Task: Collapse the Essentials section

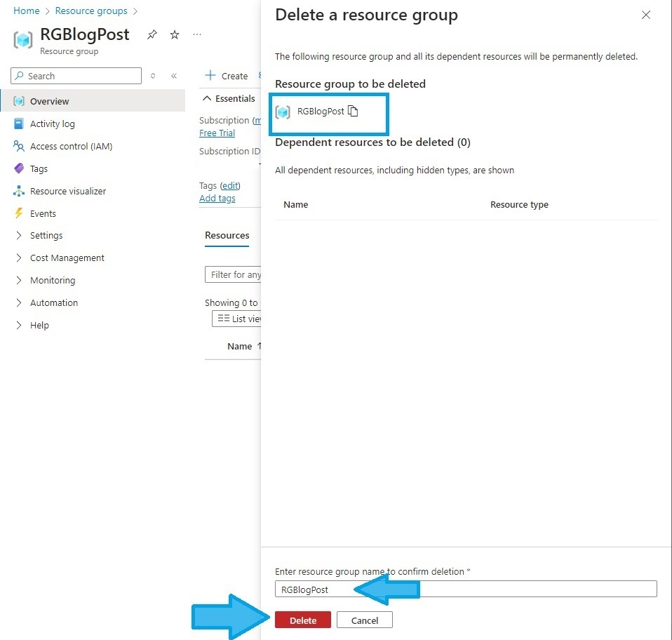Action: (x=229, y=98)
